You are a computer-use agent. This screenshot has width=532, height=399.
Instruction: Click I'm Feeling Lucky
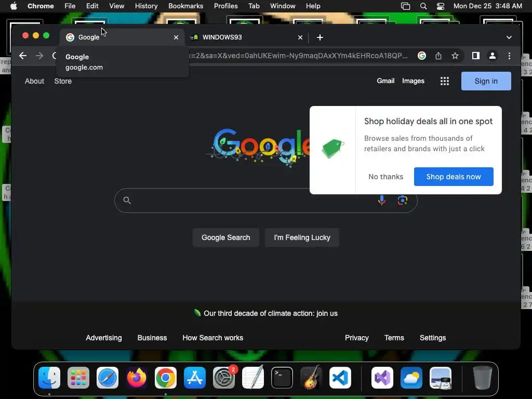tap(302, 237)
